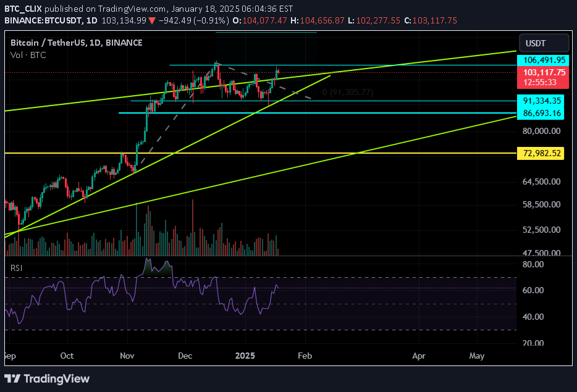577x392 pixels.
Task: Click the 64,500.00 price axis value
Action: tap(541, 181)
